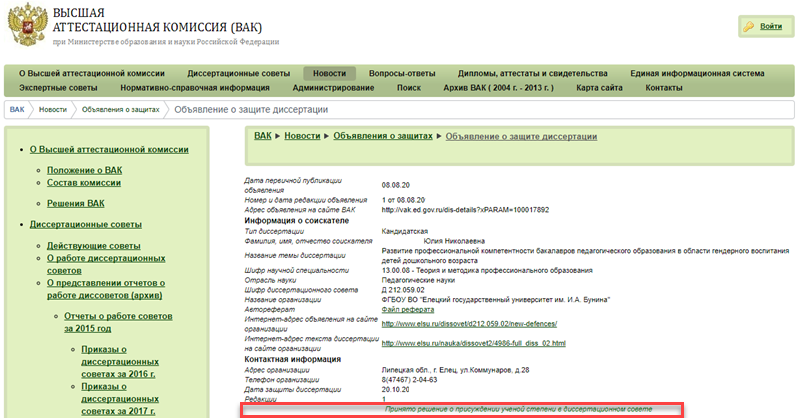Image resolution: width=800 pixels, height=418 pixels.
Task: Click the key icon beside Войти
Action: coord(749,26)
